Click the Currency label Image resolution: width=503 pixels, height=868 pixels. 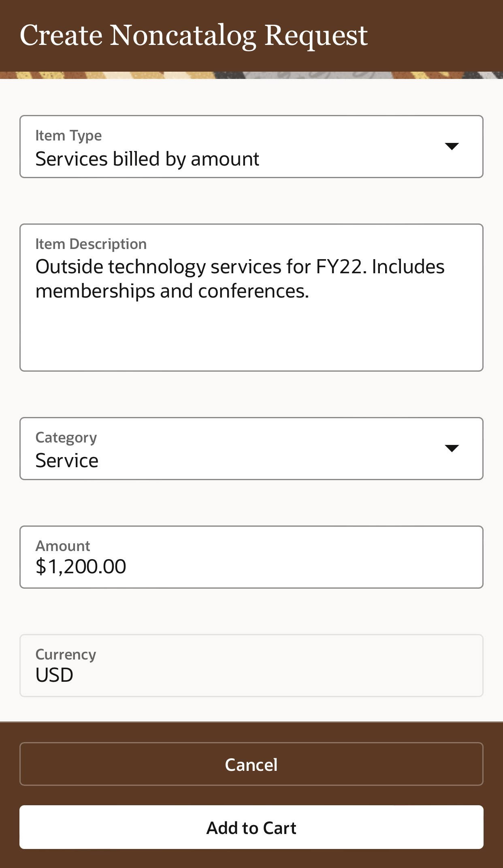pos(66,655)
